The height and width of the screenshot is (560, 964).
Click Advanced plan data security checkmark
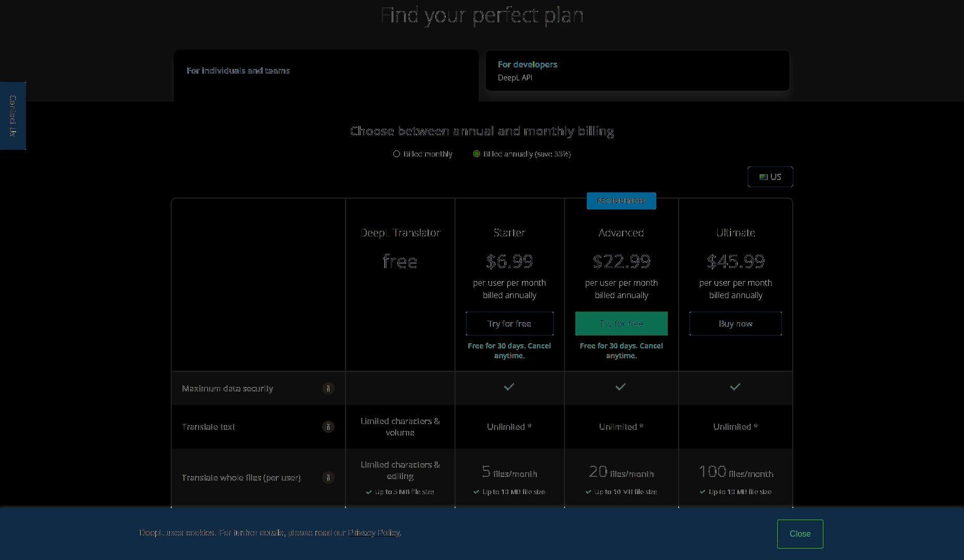[621, 387]
